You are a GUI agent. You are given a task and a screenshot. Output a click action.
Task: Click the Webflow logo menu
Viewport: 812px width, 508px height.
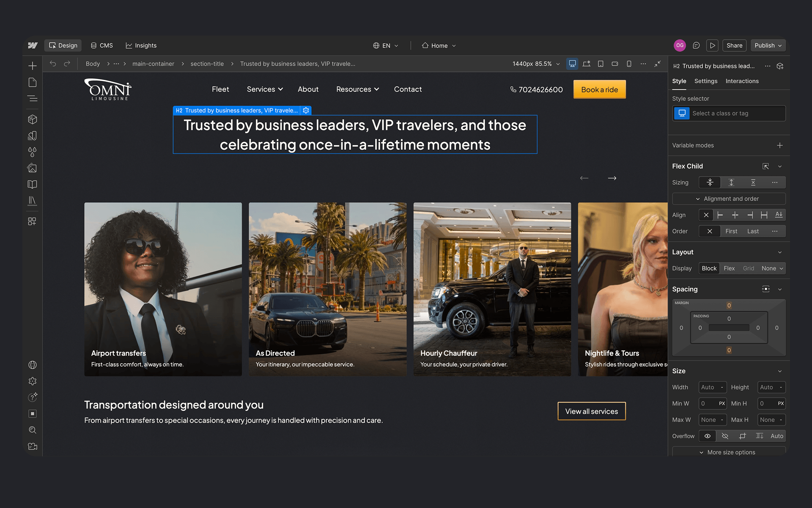pos(33,45)
